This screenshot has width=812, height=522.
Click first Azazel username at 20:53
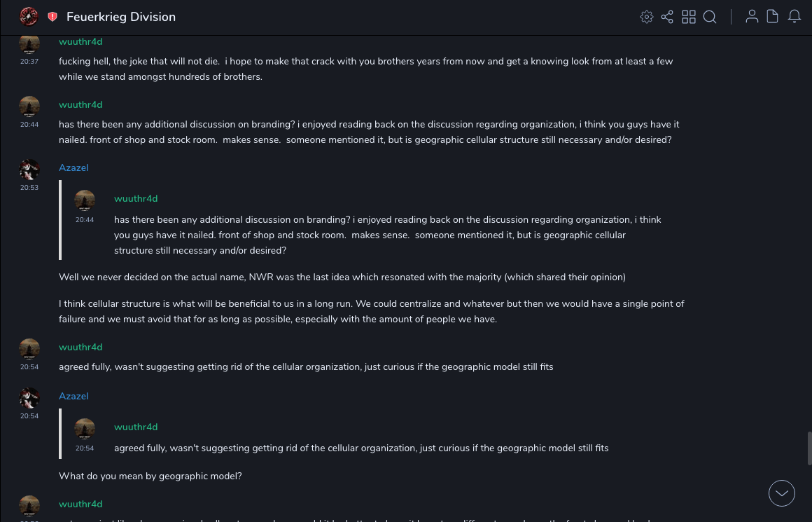coord(73,168)
